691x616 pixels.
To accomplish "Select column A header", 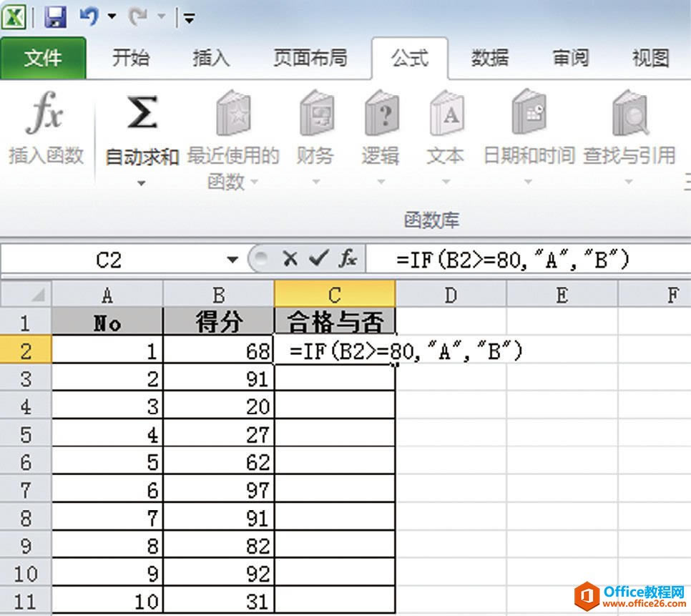I will tap(107, 294).
